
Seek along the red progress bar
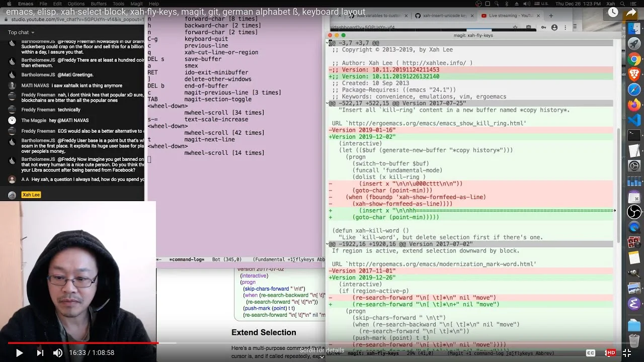tap(79, 343)
